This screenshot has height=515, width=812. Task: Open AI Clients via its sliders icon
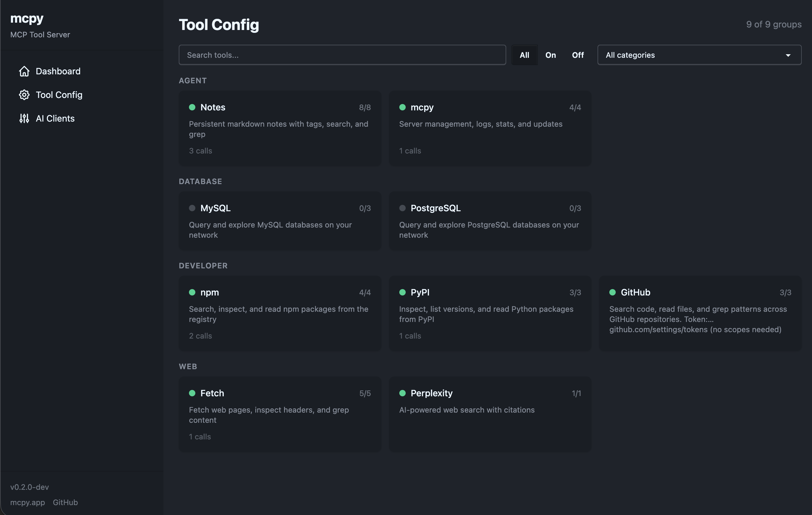tap(24, 118)
